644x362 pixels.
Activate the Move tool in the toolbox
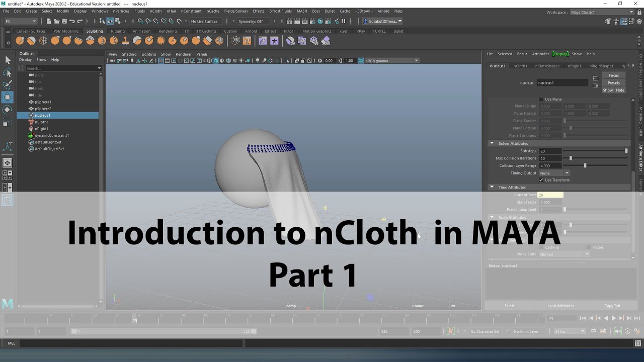tap(8, 97)
